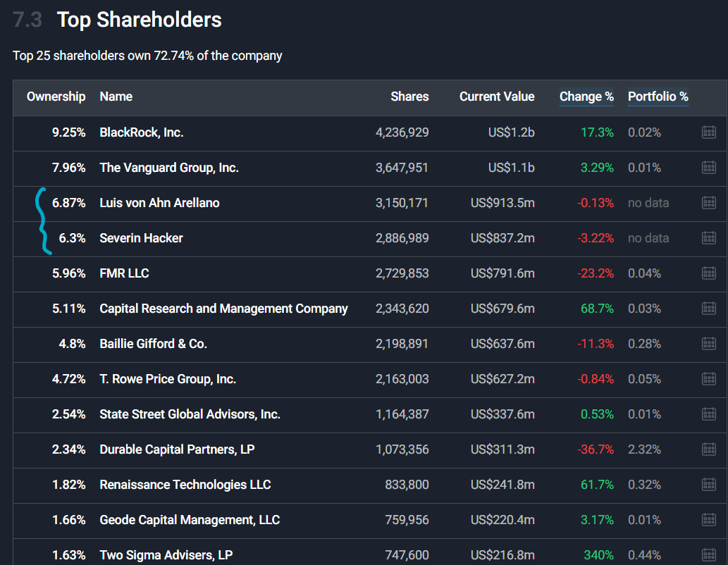728x565 pixels.
Task: Click the 2,886,989 shares value
Action: tap(402, 238)
